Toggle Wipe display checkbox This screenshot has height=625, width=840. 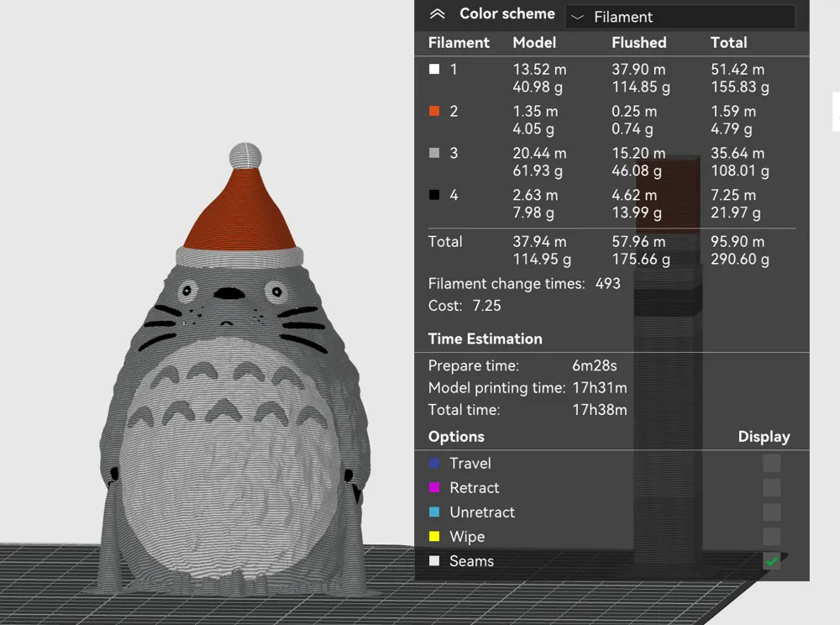click(771, 536)
